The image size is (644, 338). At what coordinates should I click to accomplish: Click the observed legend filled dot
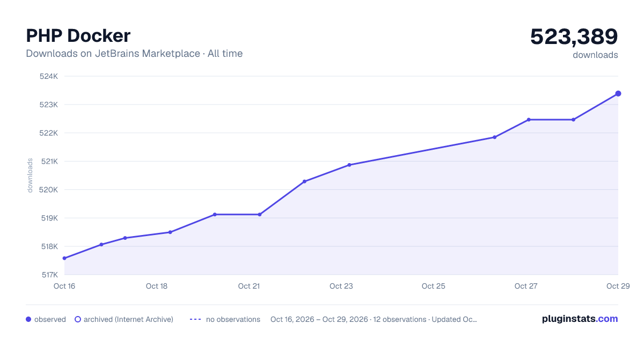point(28,319)
